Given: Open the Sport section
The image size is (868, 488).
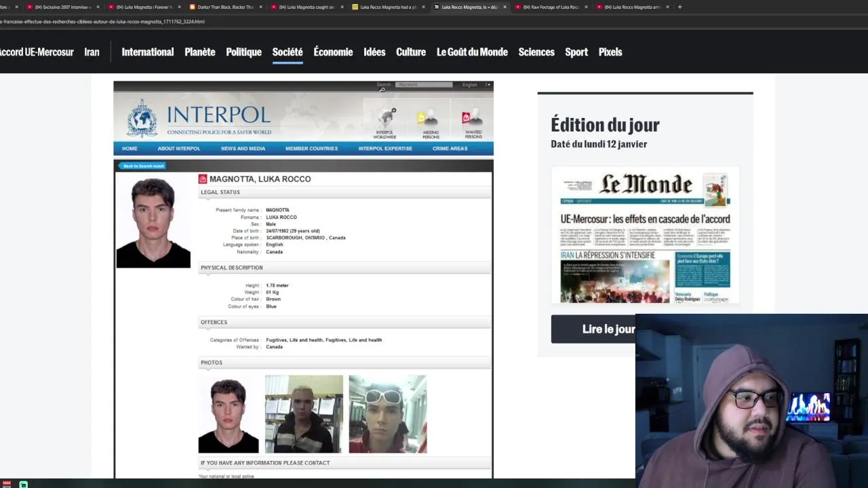Looking at the screenshot, I should (576, 52).
